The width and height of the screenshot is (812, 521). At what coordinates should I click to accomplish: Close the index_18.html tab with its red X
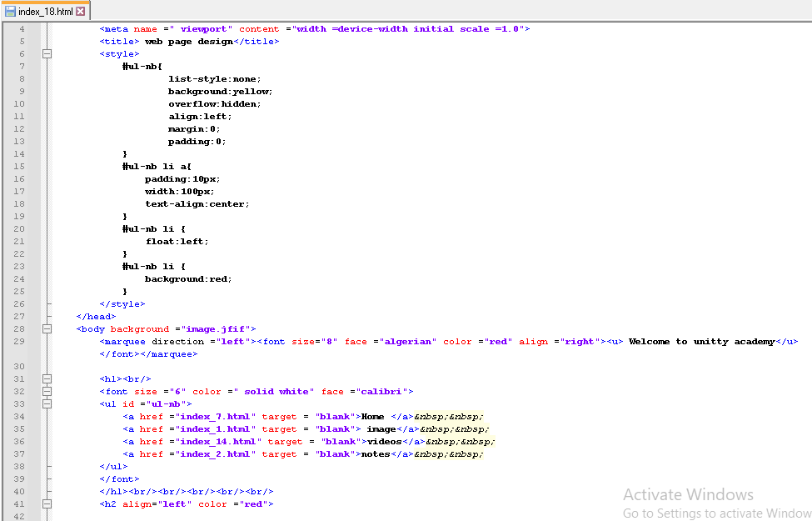[x=81, y=12]
